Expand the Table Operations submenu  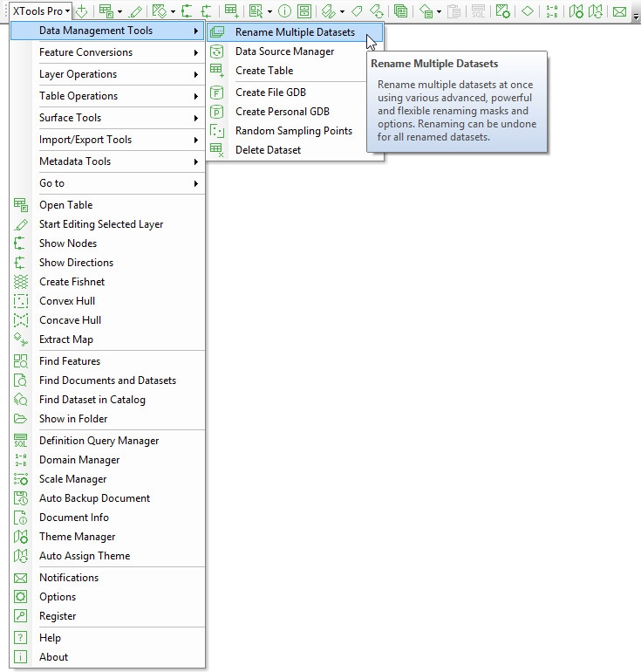(x=108, y=96)
